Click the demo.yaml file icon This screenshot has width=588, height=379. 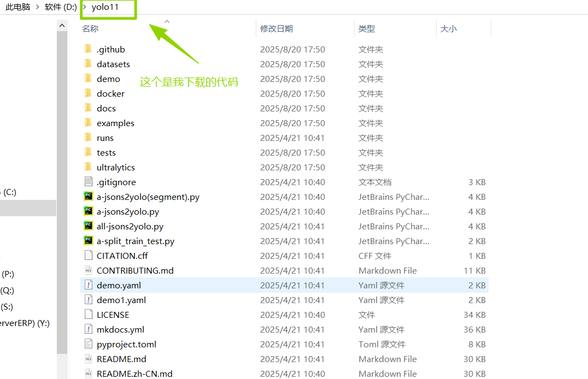[x=89, y=285]
